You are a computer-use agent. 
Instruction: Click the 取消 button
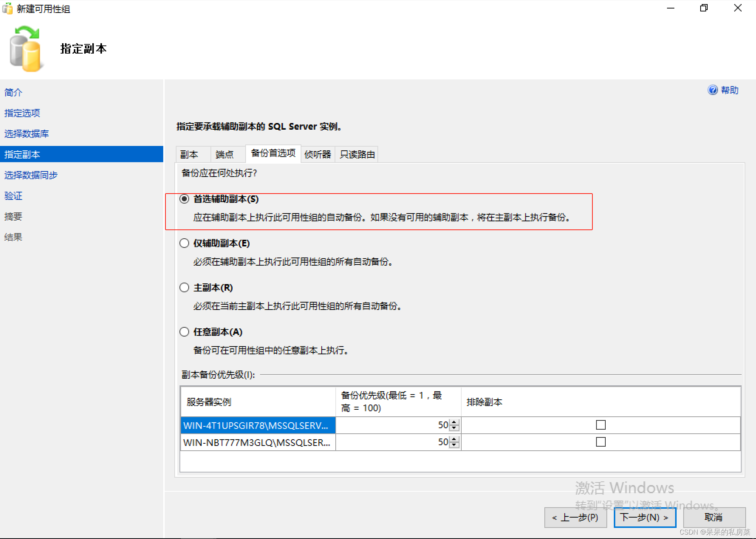pyautogui.click(x=714, y=518)
